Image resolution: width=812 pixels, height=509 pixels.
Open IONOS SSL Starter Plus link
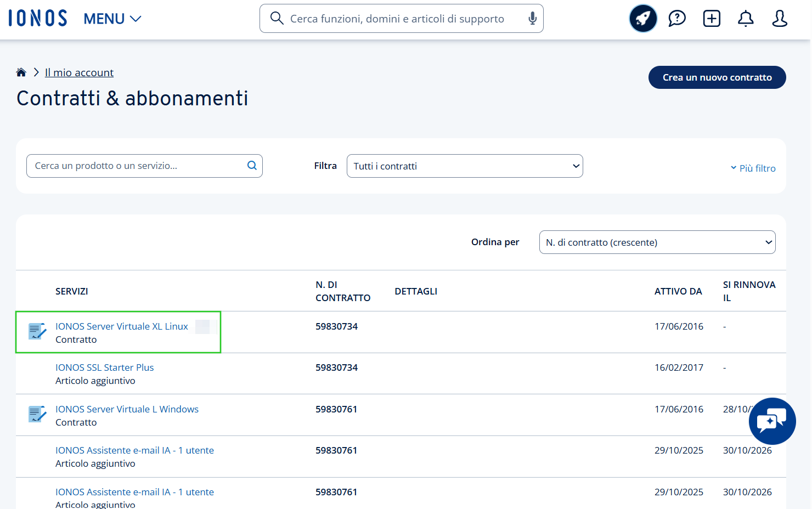[104, 367]
